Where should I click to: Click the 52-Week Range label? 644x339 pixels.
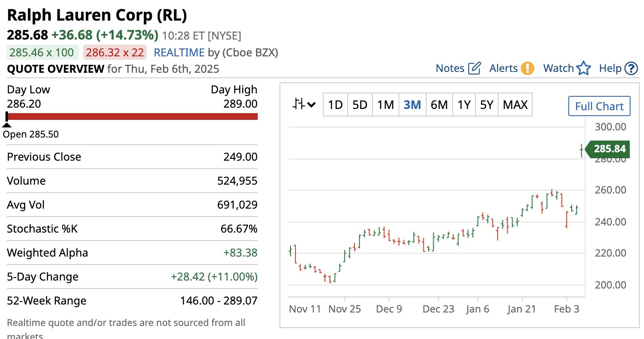coord(47,301)
